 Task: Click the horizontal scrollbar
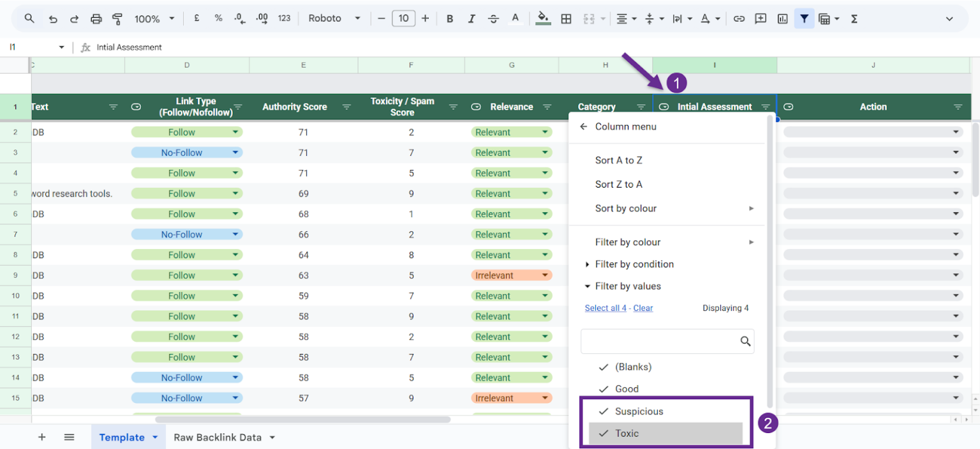pos(303,420)
